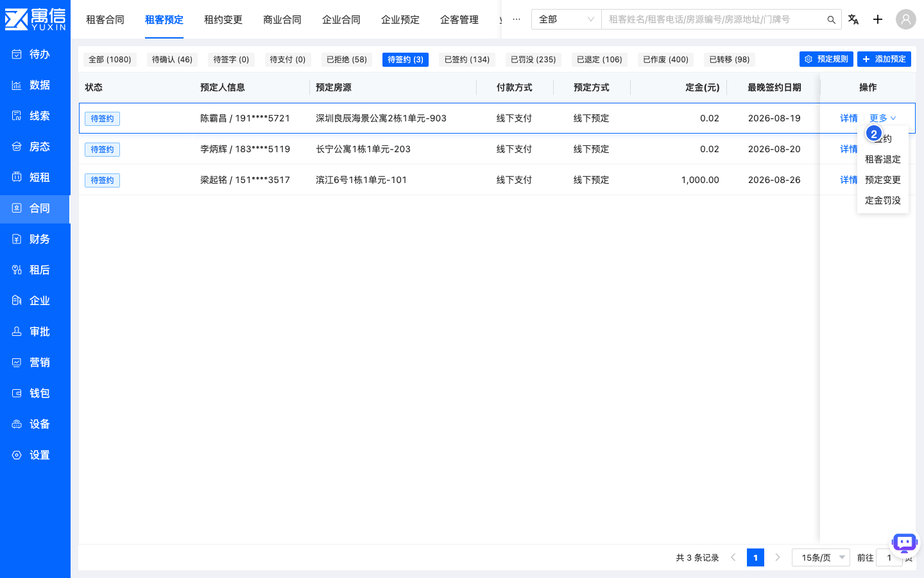Switch to 企客管理 tab

459,20
